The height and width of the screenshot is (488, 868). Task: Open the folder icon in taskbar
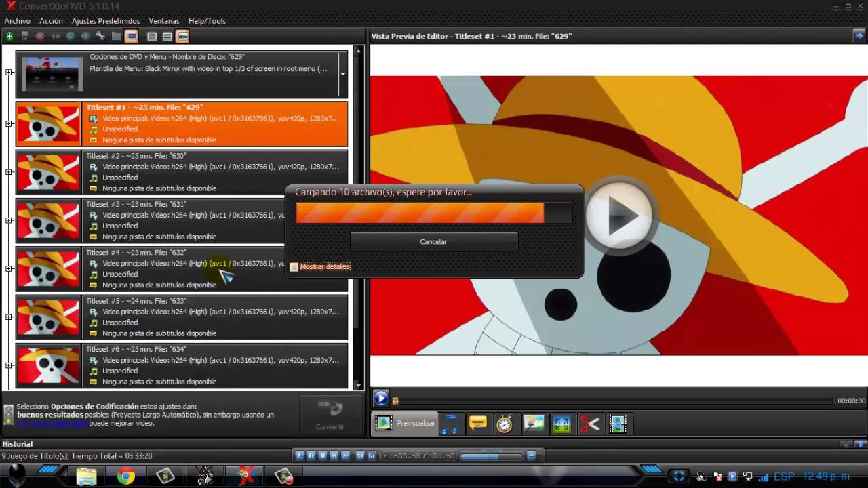point(86,476)
